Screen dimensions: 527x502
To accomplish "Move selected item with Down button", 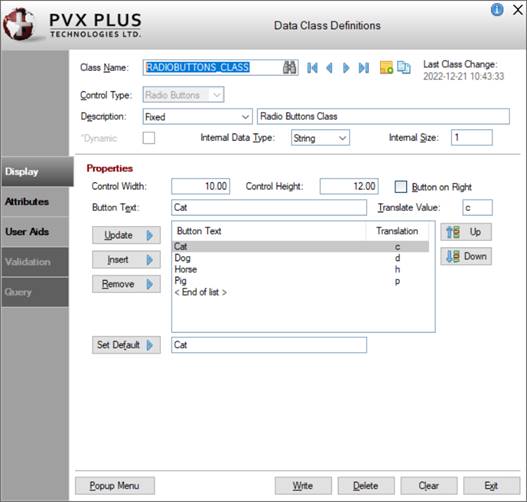I will tap(466, 256).
